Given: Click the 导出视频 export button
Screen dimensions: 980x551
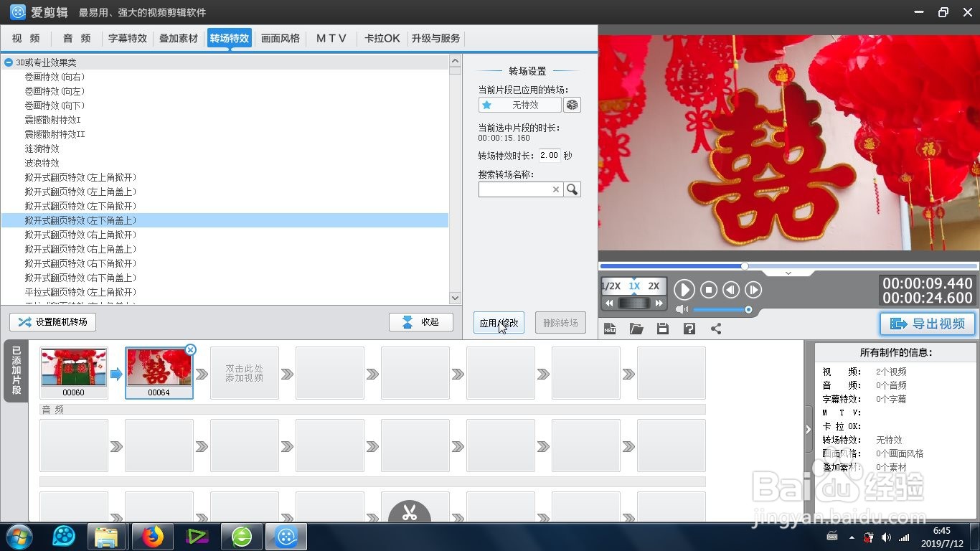Looking at the screenshot, I should [928, 324].
